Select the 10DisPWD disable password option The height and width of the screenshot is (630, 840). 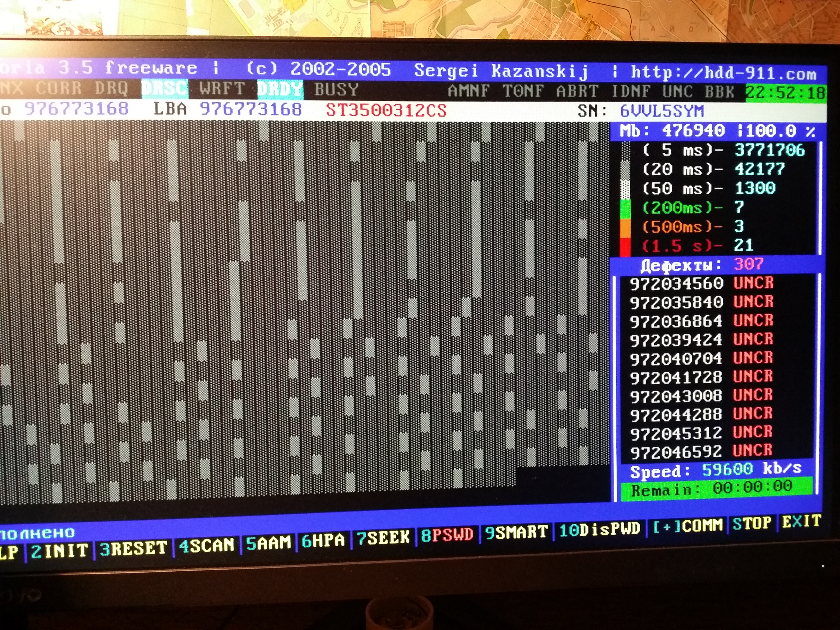[600, 529]
